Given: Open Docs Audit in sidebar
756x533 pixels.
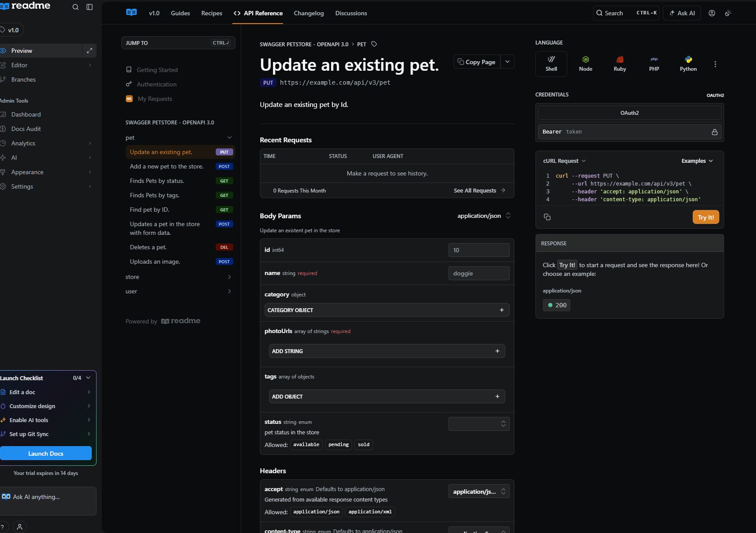Looking at the screenshot, I should point(26,129).
